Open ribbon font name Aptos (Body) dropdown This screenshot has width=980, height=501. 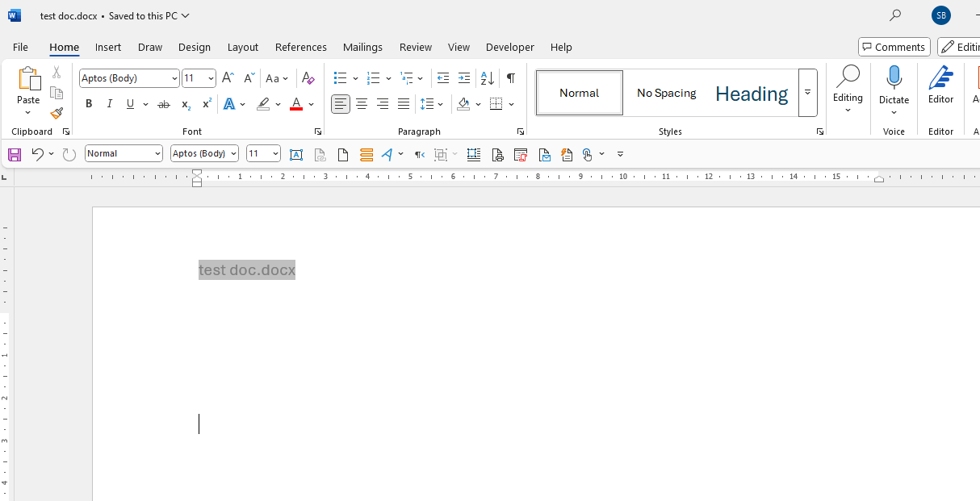click(175, 78)
